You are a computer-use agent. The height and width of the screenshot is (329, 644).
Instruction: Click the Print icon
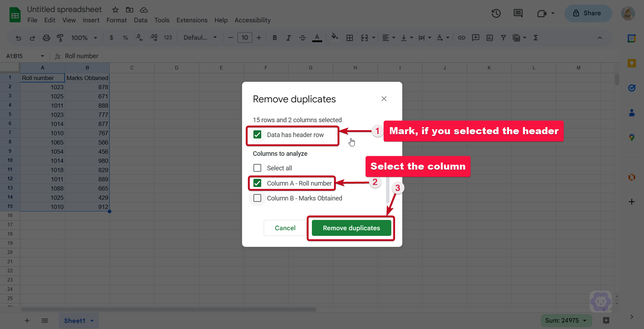[x=46, y=38]
